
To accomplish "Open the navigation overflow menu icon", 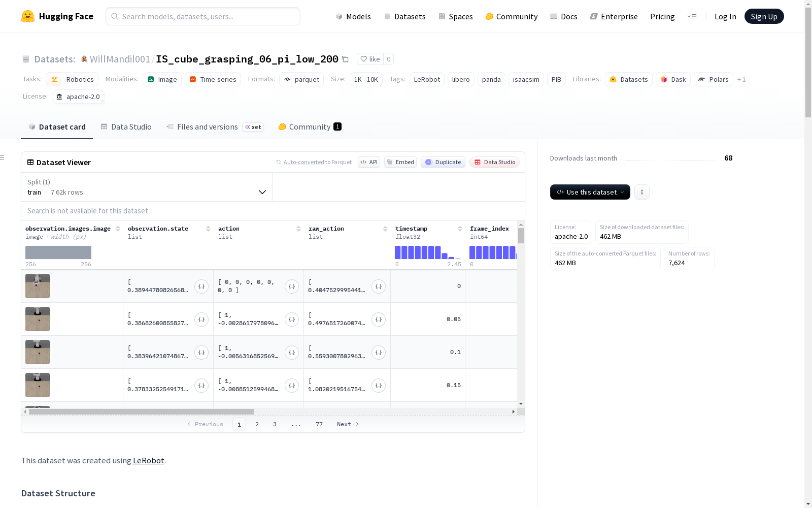I will tap(692, 16).
